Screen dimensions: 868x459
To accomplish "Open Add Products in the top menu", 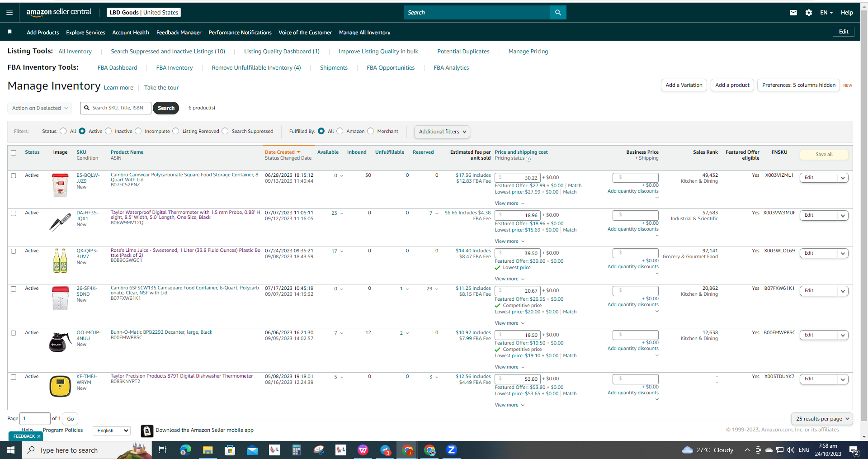I will pos(43,33).
